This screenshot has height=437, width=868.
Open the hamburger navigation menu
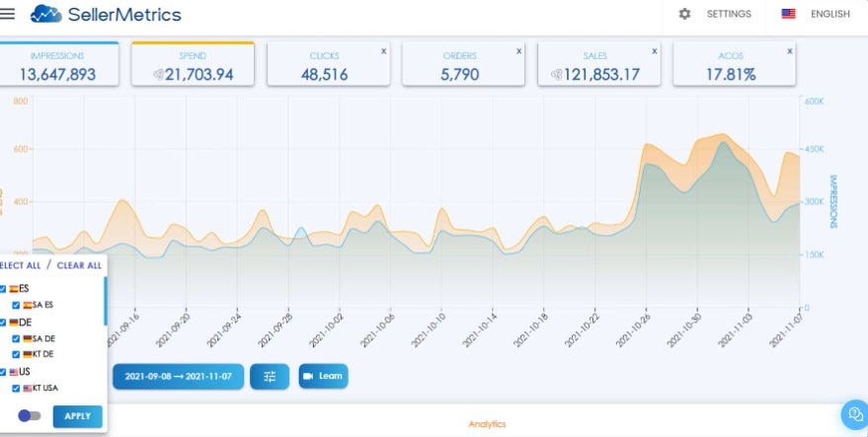(7, 14)
